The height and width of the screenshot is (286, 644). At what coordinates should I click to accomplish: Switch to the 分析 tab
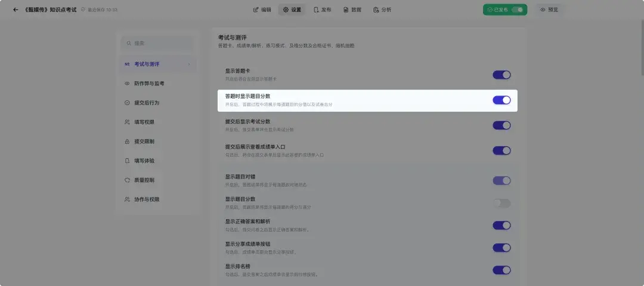click(382, 10)
